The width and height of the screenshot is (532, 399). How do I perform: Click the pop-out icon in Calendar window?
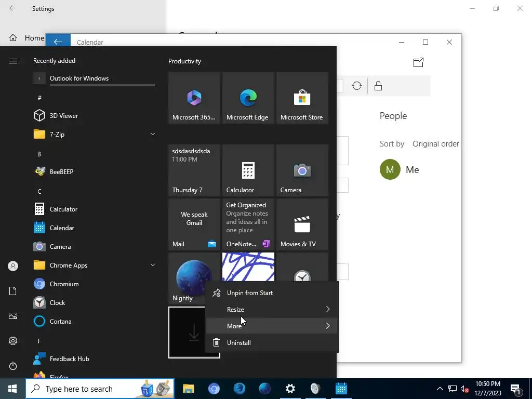tap(418, 62)
